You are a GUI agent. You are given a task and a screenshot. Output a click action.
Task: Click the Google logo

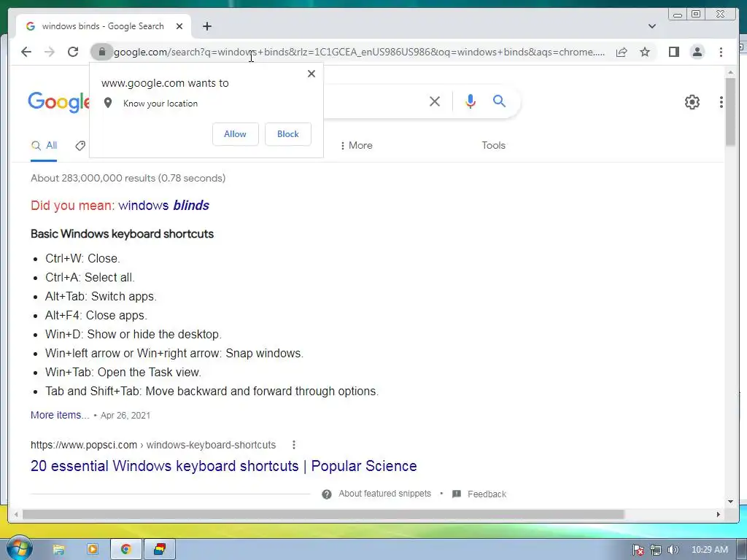point(58,101)
